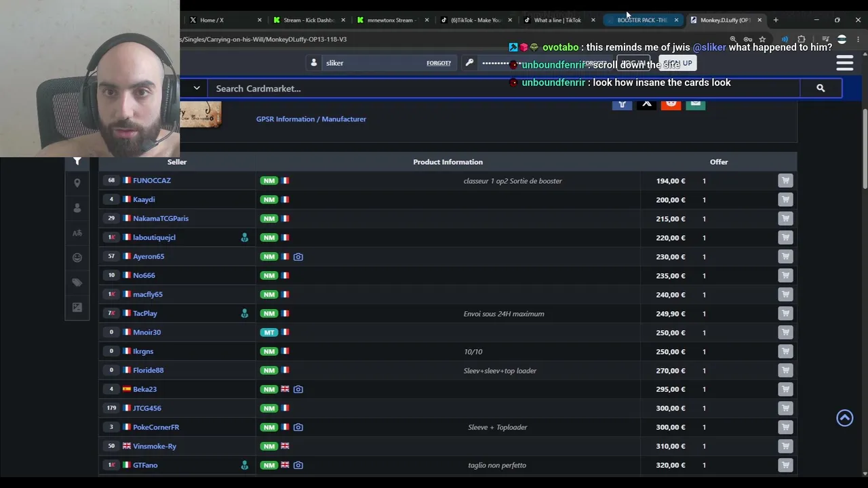Close the Home / X tab
The image size is (868, 488).
260,20
